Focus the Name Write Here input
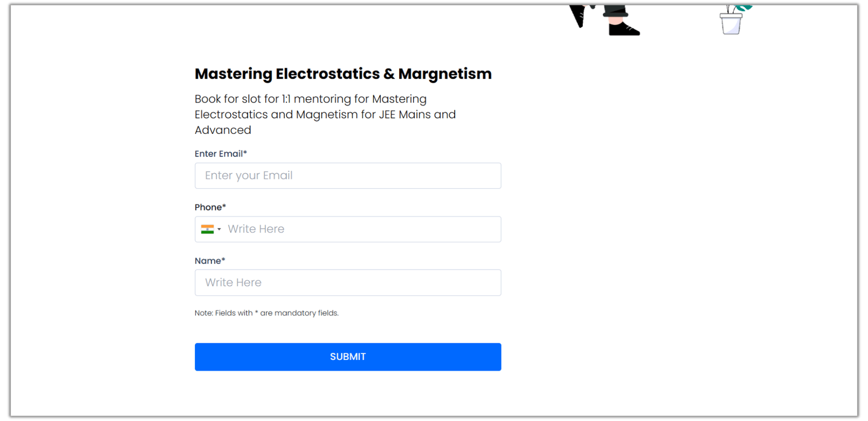The width and height of the screenshot is (868, 421). [x=348, y=283]
